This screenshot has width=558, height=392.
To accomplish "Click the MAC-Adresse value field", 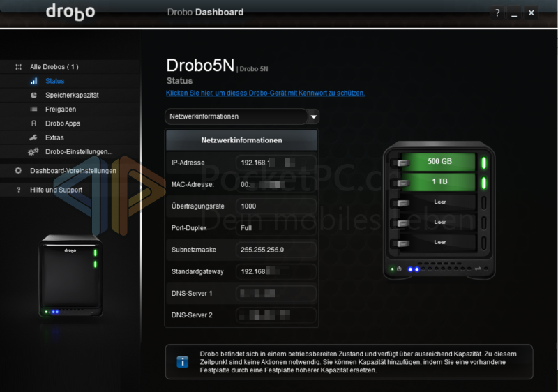I will pos(276,184).
